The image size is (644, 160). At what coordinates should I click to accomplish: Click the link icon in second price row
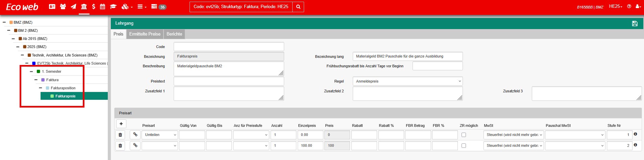coord(135,145)
